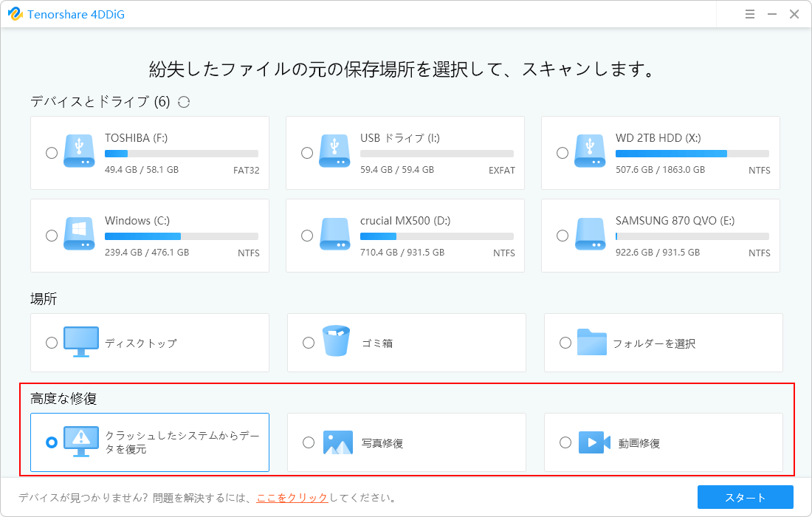Click the recycle bin icon
812x517 pixels.
pyautogui.click(x=336, y=341)
